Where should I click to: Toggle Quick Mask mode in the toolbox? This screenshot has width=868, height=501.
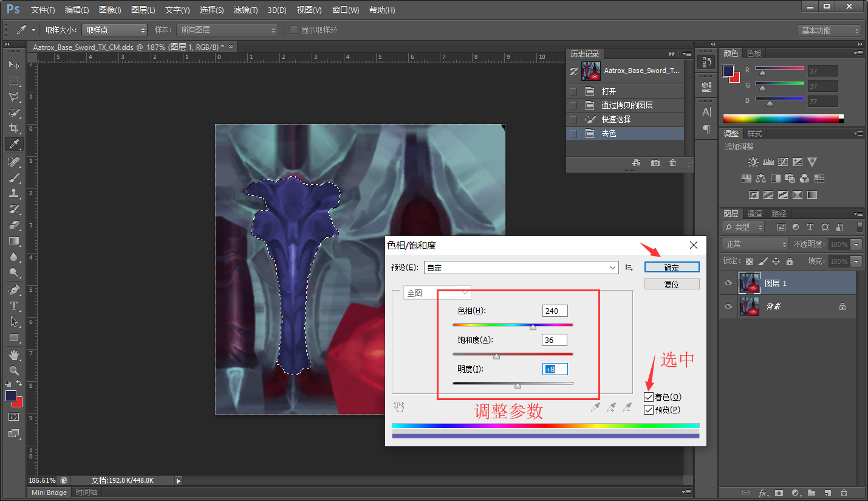(14, 417)
